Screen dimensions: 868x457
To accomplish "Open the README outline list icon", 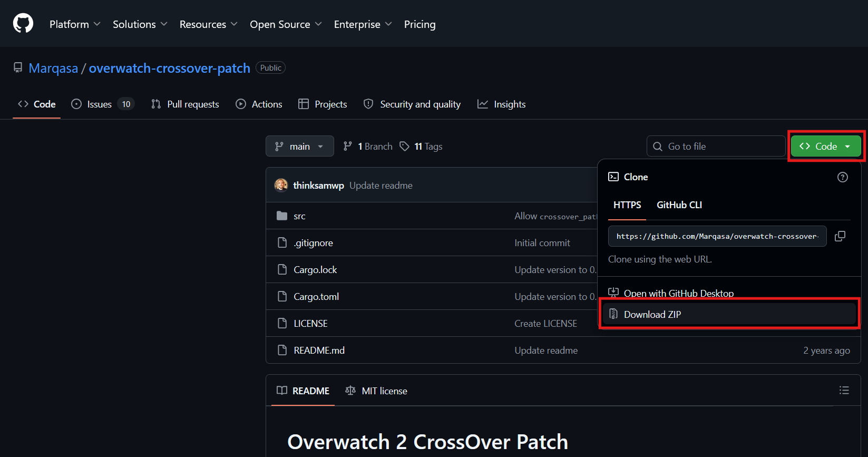I will pos(844,390).
